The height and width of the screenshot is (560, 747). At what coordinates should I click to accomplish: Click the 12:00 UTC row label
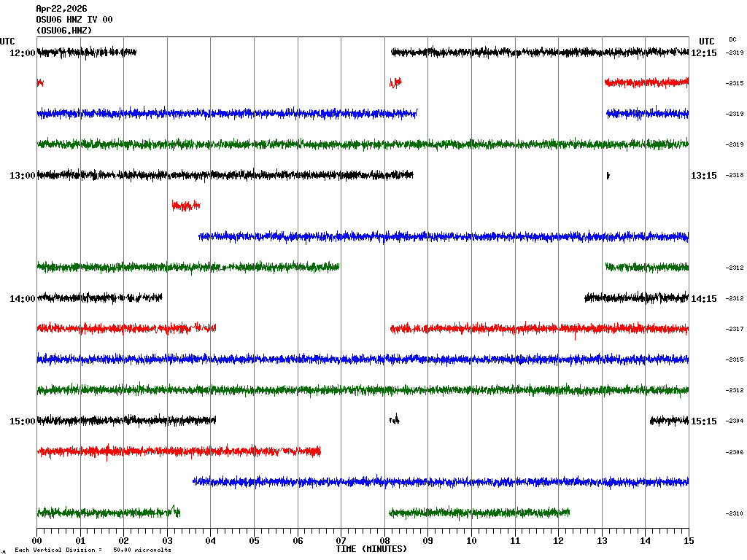pyautogui.click(x=22, y=53)
